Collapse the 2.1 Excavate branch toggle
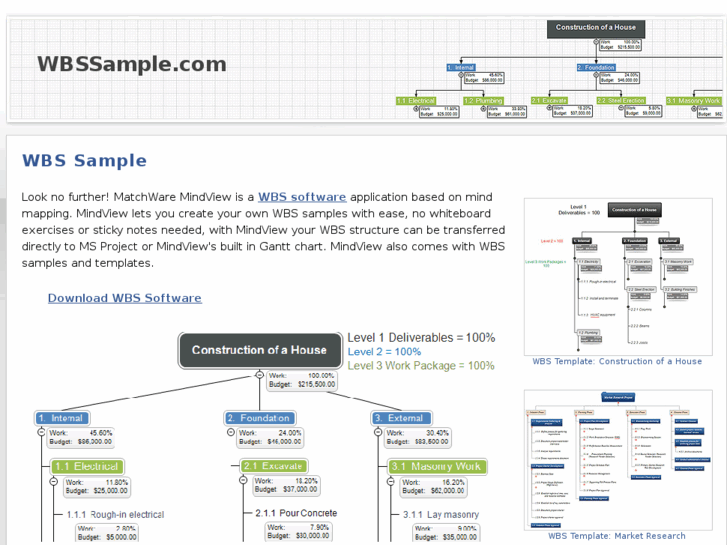The width and height of the screenshot is (727, 545). pyautogui.click(x=243, y=480)
